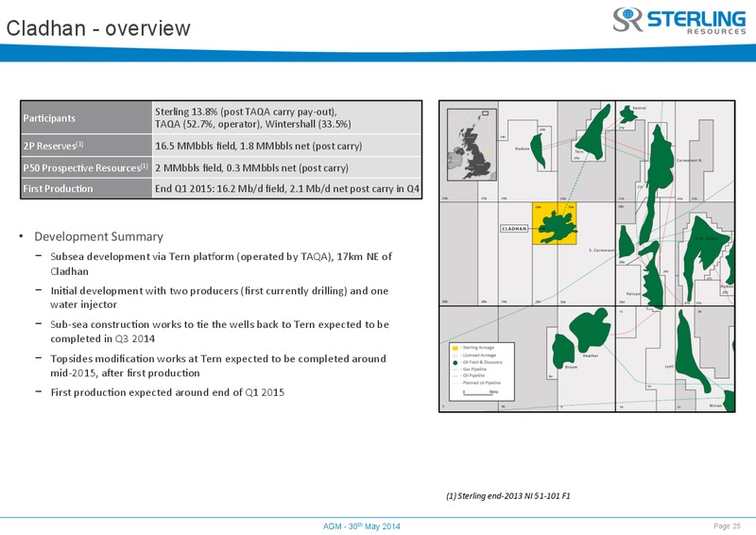Click the UK inset locator map
The image size is (756, 535).
(x=472, y=145)
